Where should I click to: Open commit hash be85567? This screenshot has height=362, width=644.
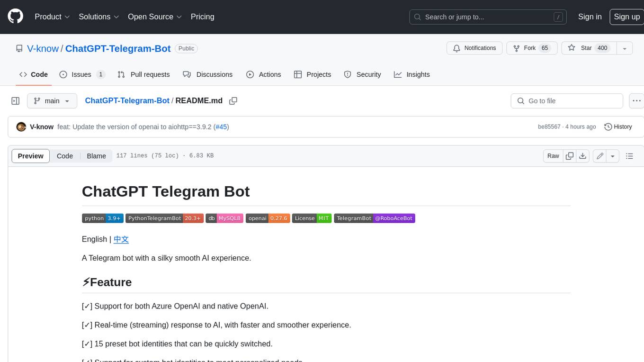point(549,127)
